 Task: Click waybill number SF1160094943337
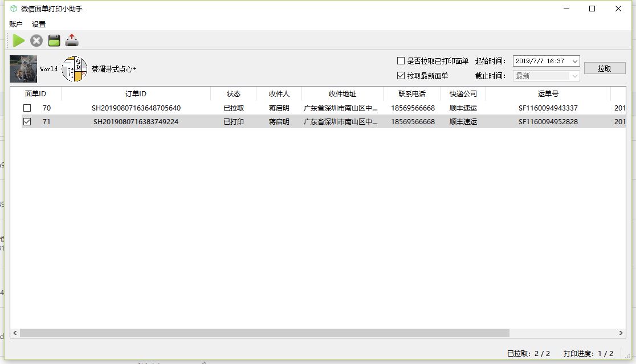tap(548, 108)
